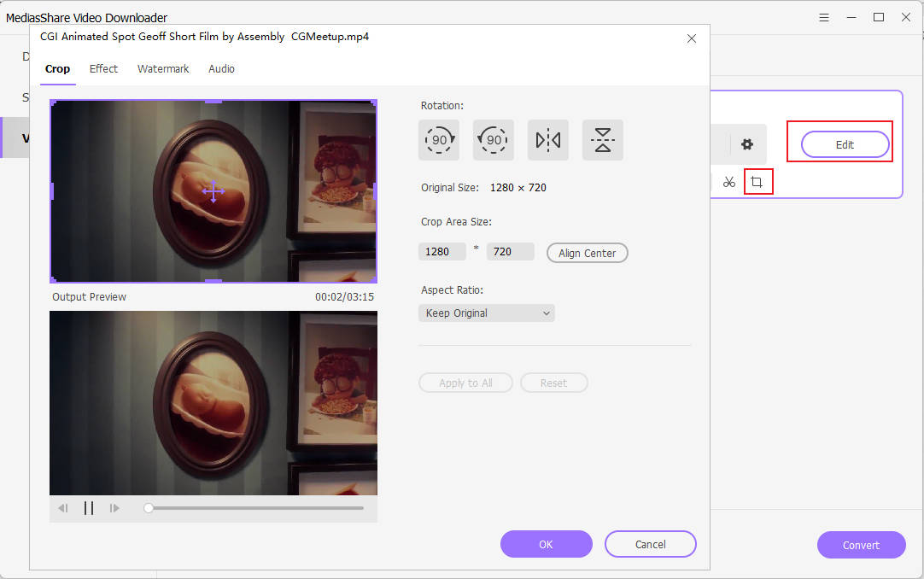
Task: Flip video horizontally
Action: tap(548, 140)
